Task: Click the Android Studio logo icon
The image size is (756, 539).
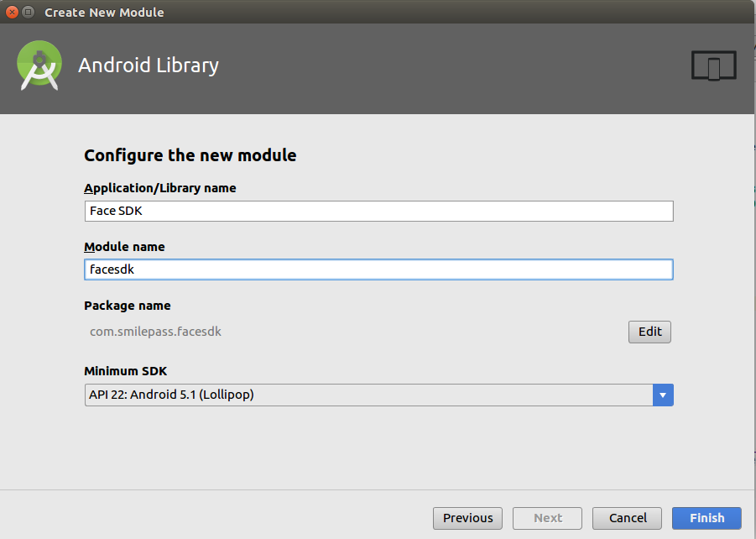Action: pyautogui.click(x=39, y=65)
